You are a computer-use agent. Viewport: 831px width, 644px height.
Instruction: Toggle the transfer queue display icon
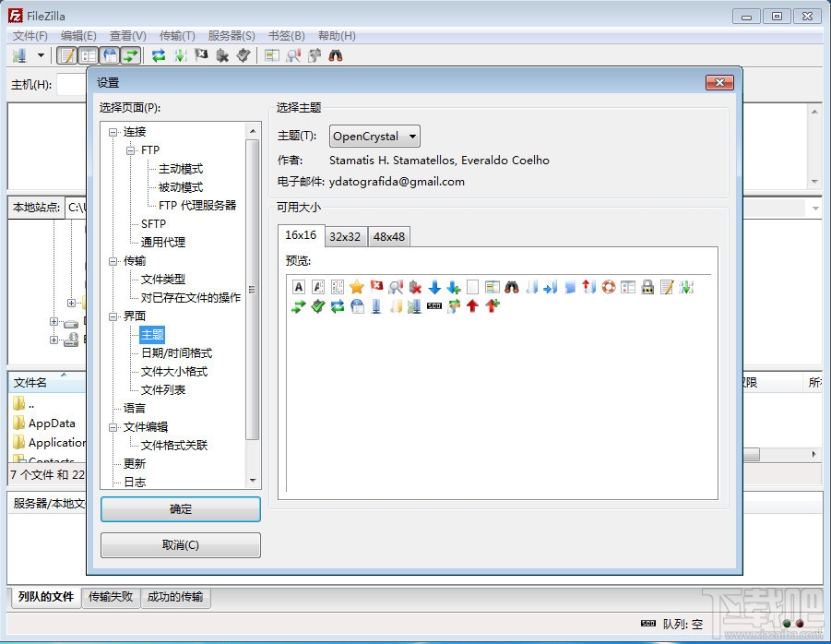coord(130,55)
